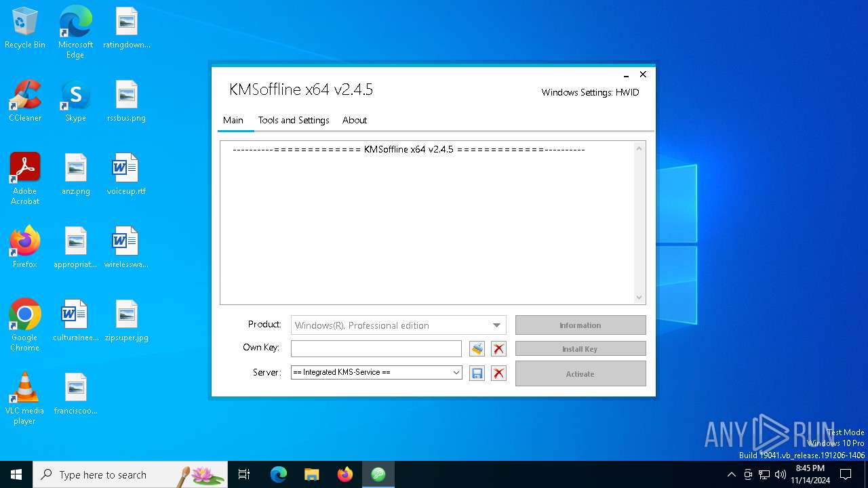
Task: Close the KMSoffline window
Action: point(643,75)
